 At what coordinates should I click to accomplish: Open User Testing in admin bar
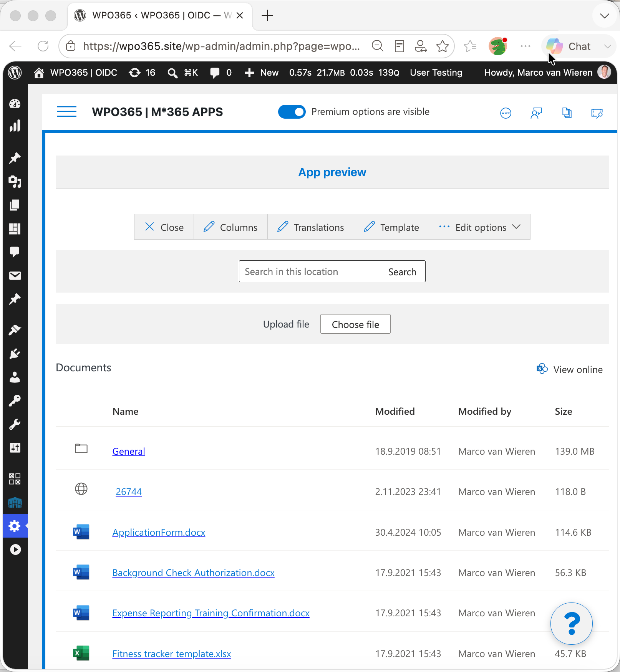click(x=436, y=73)
